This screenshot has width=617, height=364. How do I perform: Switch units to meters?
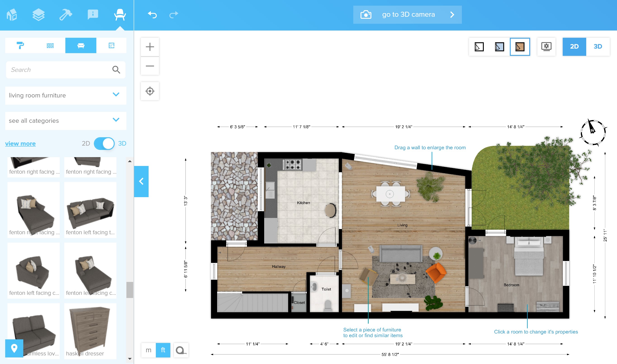(148, 350)
